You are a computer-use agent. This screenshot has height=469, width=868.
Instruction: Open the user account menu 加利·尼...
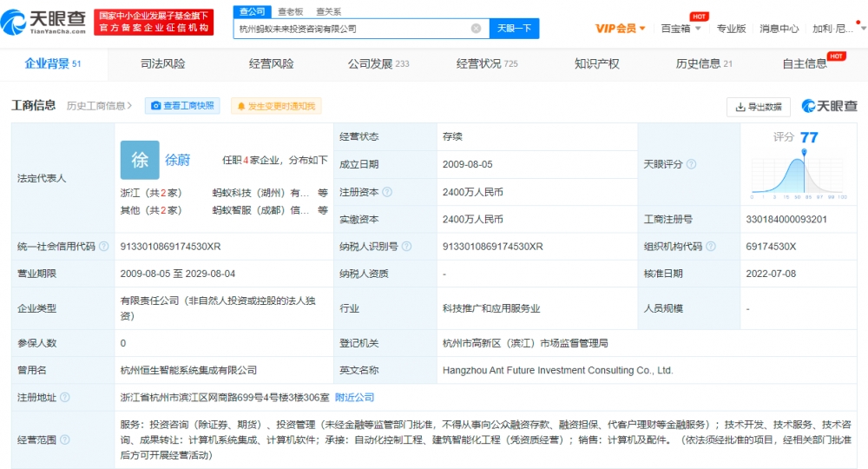(833, 29)
